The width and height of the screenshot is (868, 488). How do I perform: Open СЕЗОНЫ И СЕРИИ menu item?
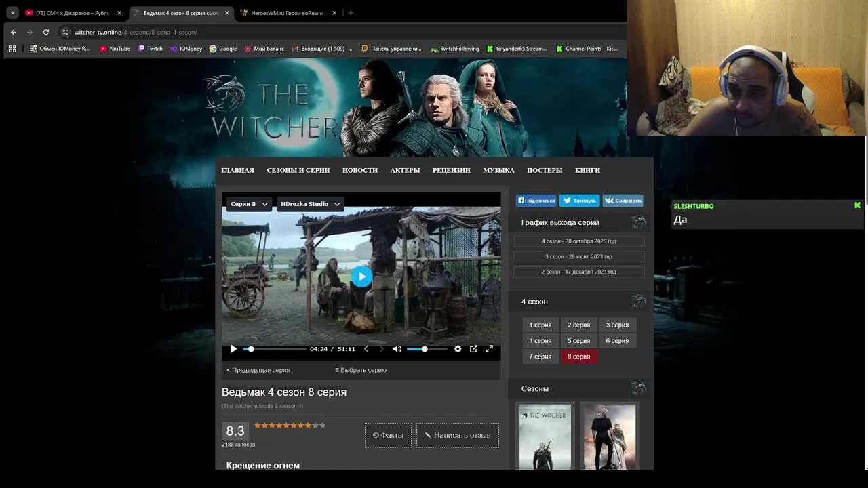click(x=298, y=170)
